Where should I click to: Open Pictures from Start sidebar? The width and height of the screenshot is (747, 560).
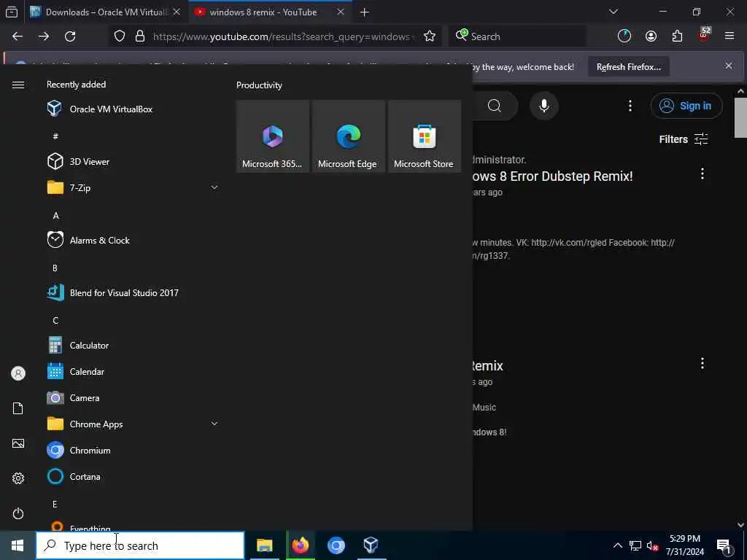click(18, 443)
